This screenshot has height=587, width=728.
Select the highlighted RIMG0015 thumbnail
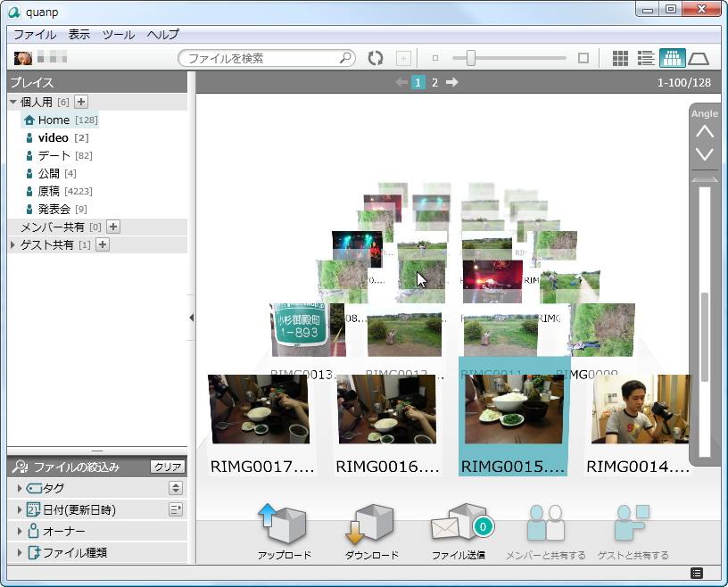pyautogui.click(x=514, y=417)
